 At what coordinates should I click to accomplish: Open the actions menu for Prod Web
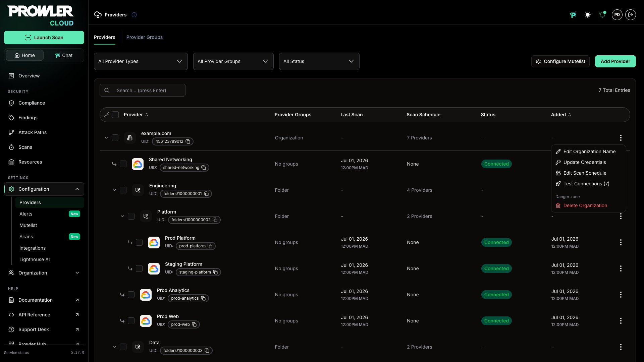(621, 321)
